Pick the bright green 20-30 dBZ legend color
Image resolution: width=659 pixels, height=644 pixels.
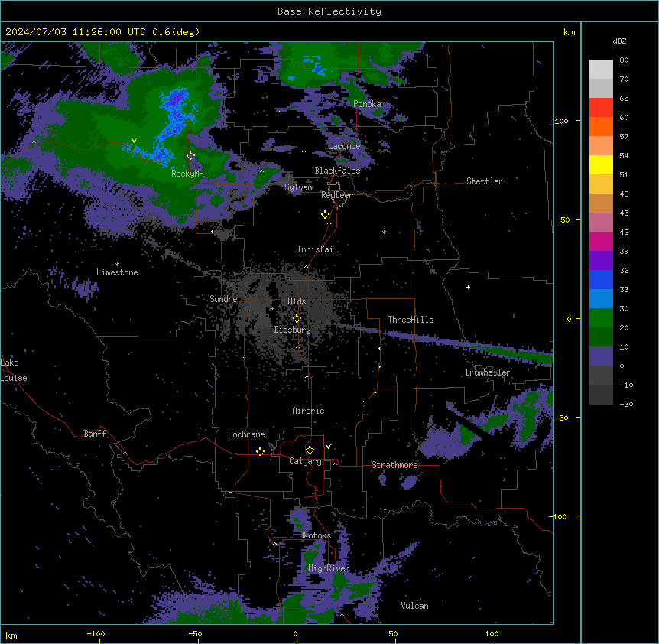point(601,318)
